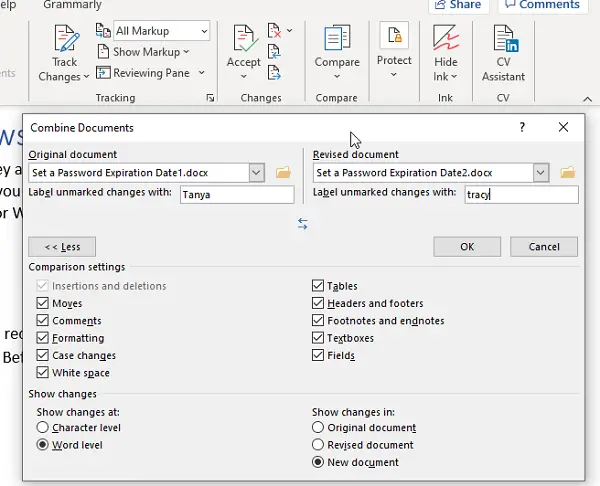Click the Revised document name field
This screenshot has height=486, width=600.
pyautogui.click(x=423, y=173)
